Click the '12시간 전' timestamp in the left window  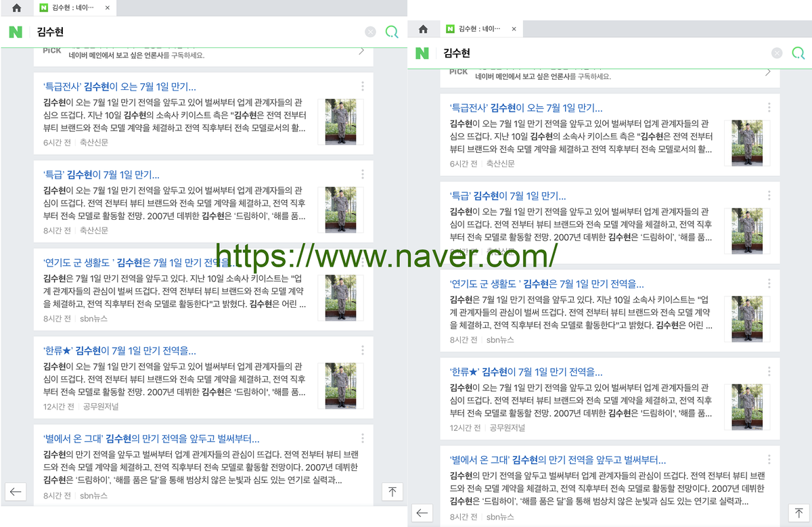(58, 407)
